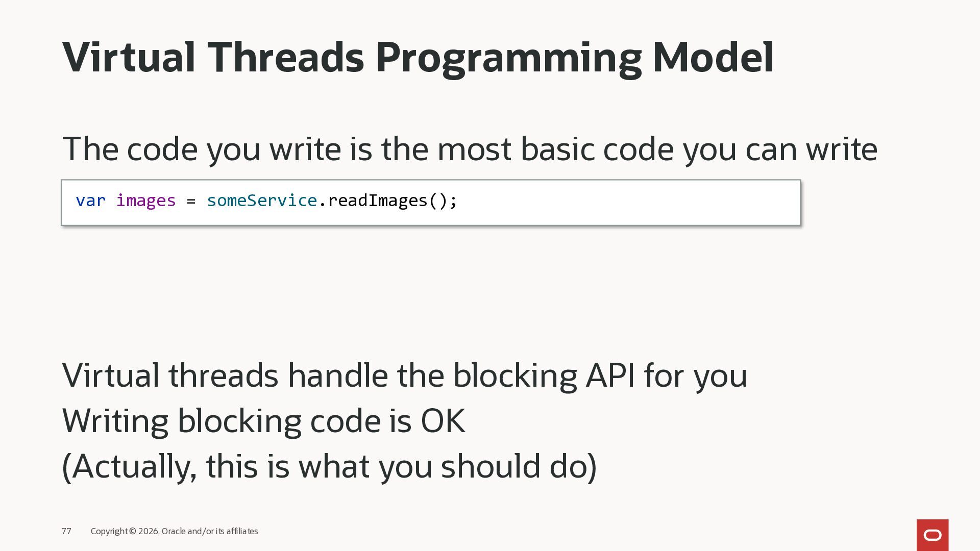Click the 'var' keyword in the code

coord(90,201)
